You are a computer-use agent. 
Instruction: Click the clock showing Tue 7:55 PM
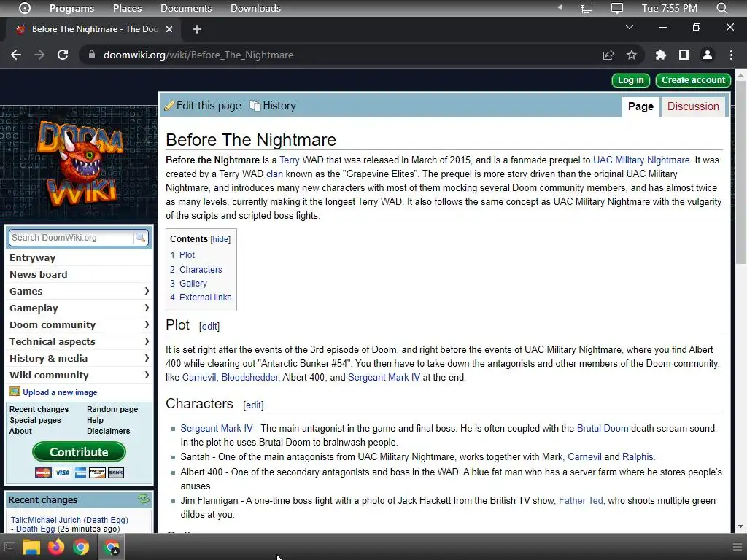click(670, 8)
